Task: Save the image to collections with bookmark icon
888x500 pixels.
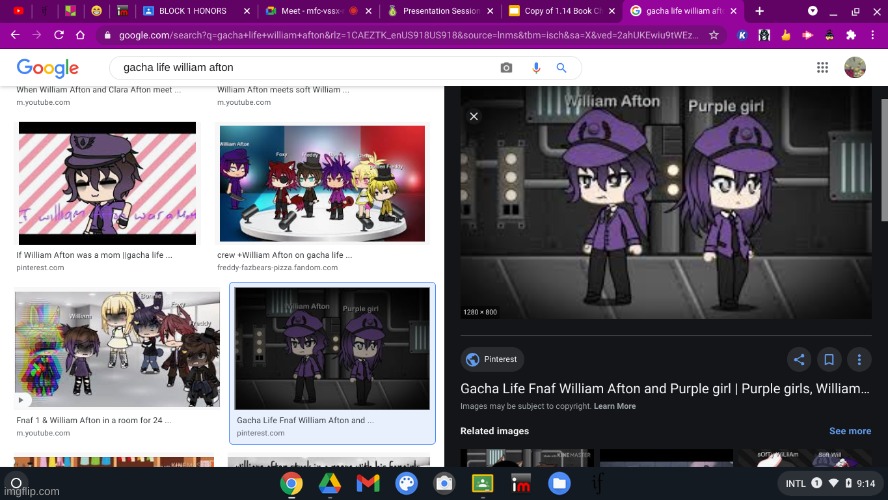Action: 829,359
